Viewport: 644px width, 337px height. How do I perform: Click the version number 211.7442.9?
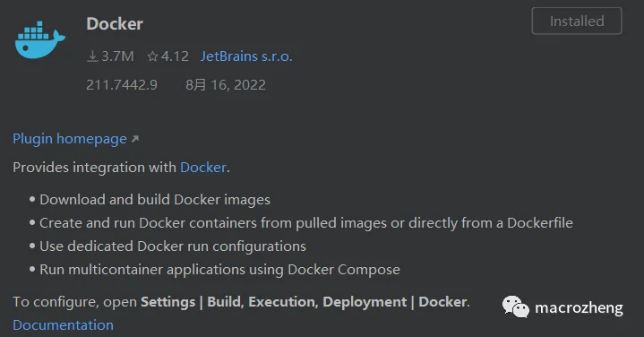[122, 85]
